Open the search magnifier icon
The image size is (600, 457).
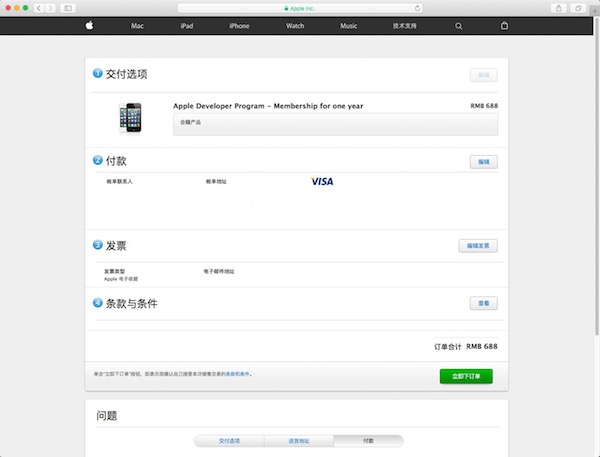(x=459, y=26)
